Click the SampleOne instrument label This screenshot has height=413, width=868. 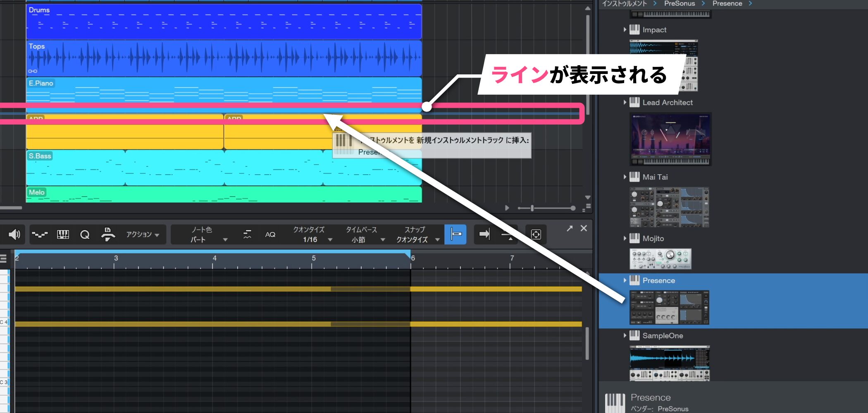(662, 336)
